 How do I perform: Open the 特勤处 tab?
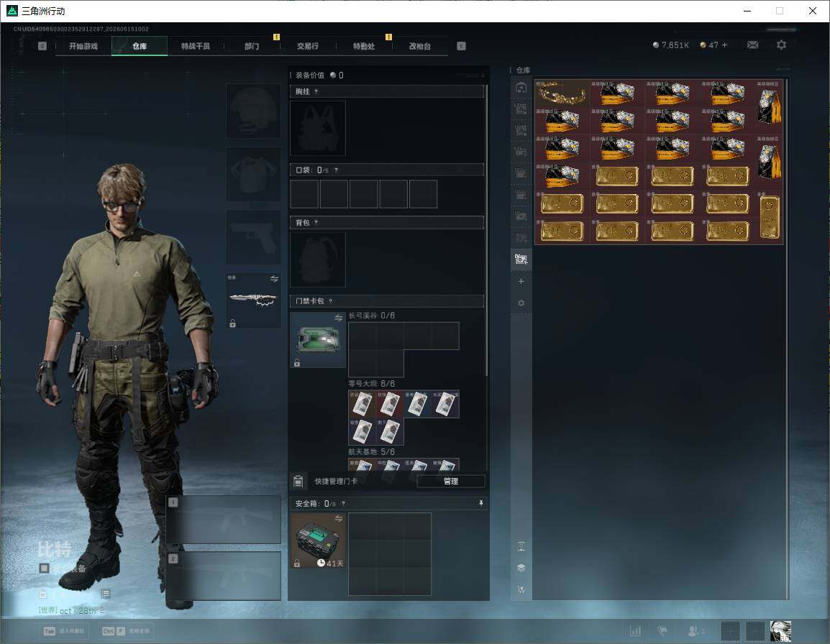(364, 46)
